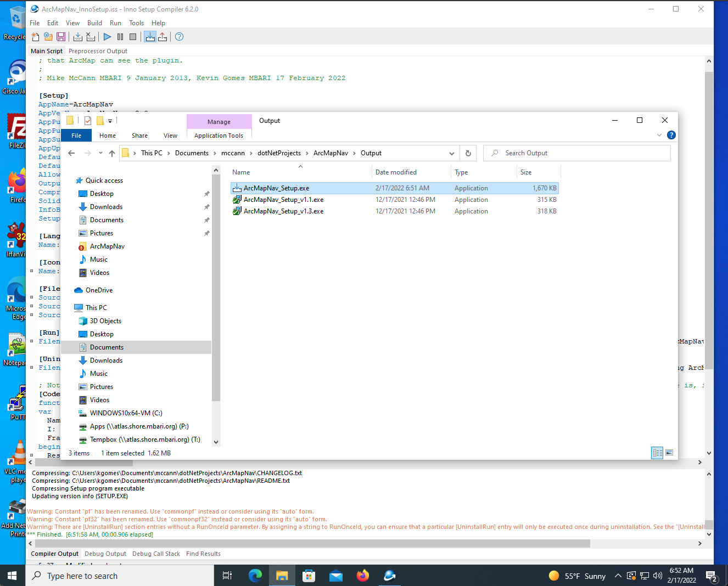Open the File tab in Explorer
Screen dimensions: 728x586
76,136
